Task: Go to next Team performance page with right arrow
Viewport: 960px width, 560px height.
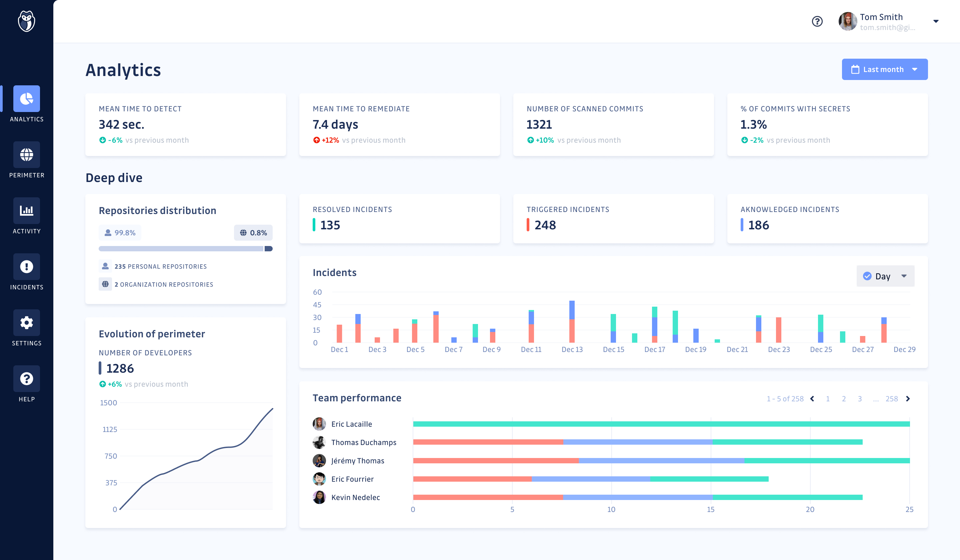Action: tap(909, 398)
